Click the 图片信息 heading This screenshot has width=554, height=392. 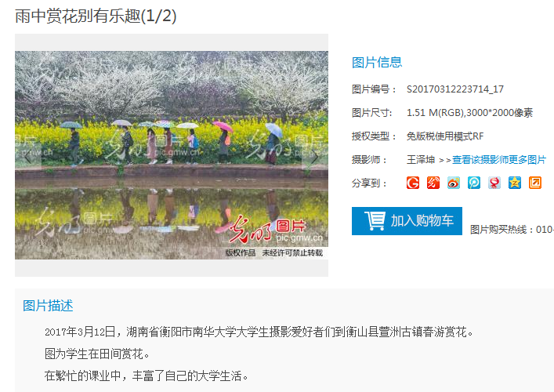pos(377,63)
